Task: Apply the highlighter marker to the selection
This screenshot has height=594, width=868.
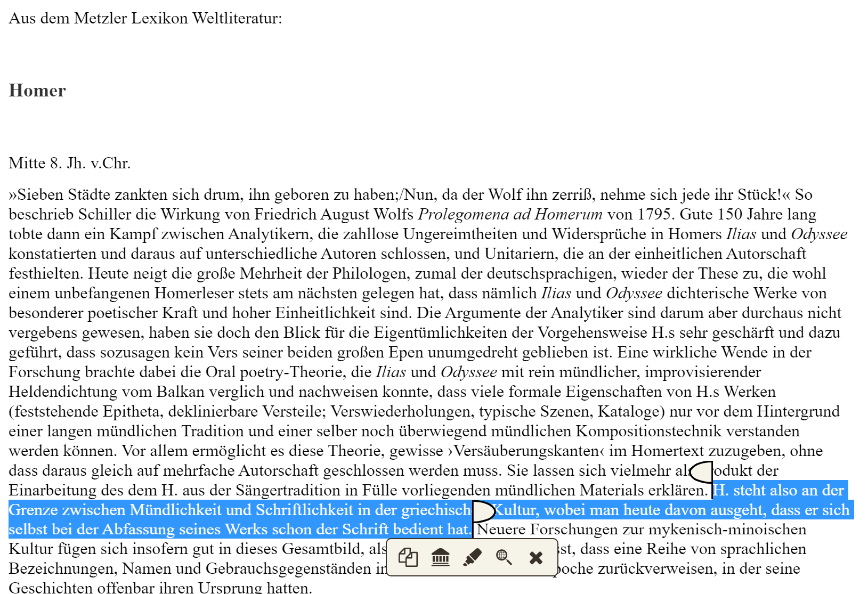Action: [472, 557]
